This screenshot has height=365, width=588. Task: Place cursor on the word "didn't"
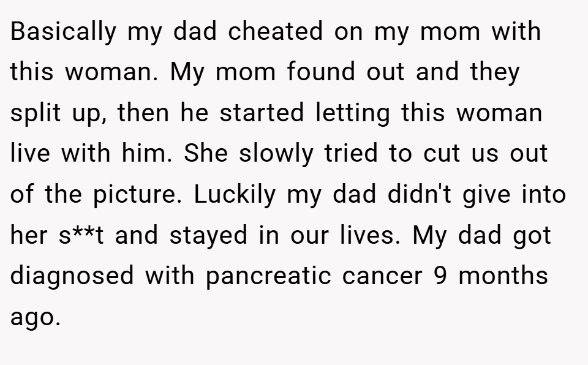click(419, 194)
